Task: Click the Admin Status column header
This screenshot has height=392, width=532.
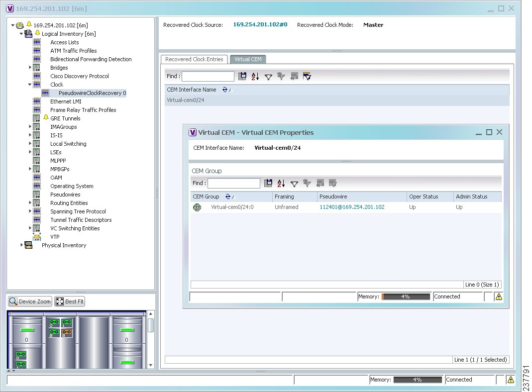Action: (x=477, y=196)
